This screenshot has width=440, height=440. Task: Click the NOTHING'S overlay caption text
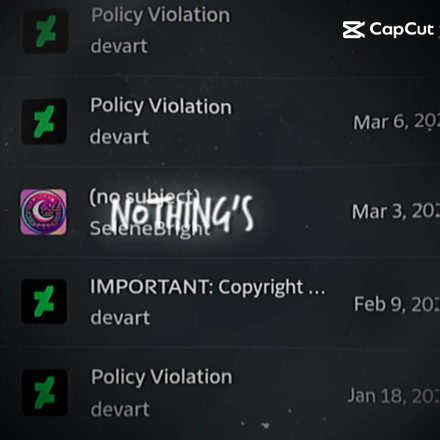click(182, 214)
